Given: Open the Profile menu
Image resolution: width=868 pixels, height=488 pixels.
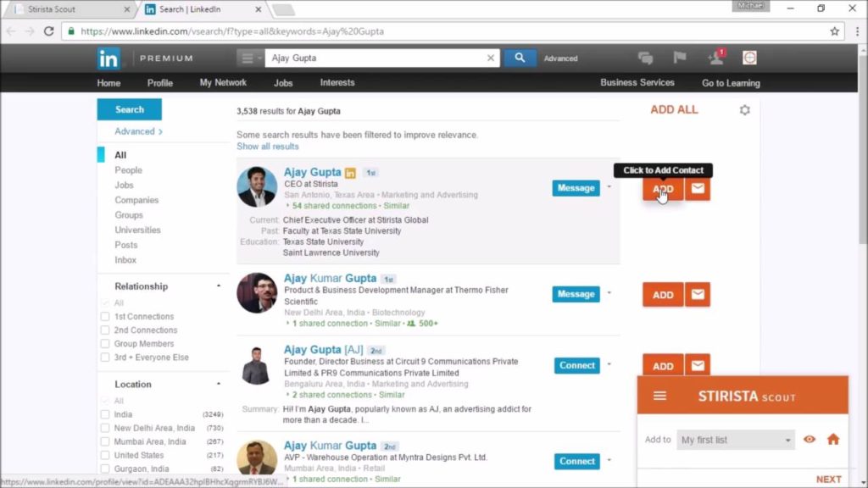Looking at the screenshot, I should [x=160, y=83].
